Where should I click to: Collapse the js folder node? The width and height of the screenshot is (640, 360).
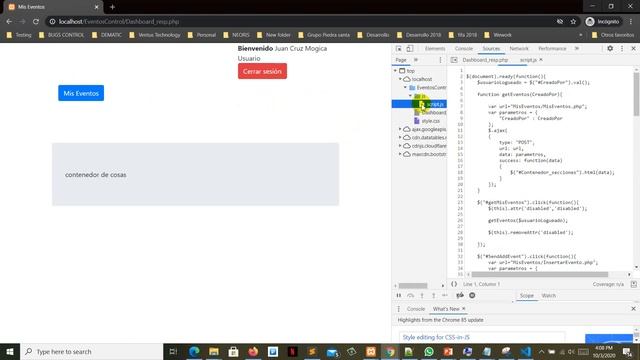pyautogui.click(x=410, y=96)
